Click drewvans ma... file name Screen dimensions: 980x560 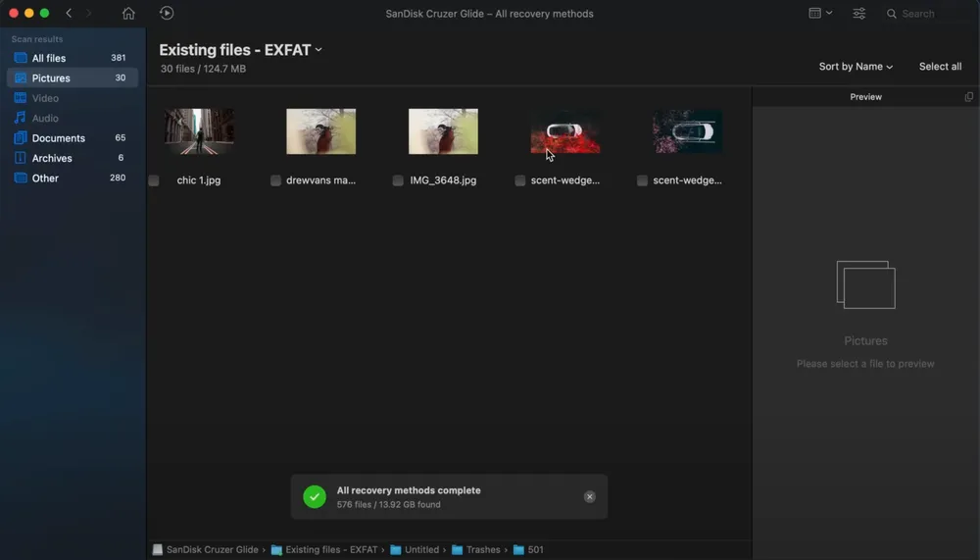click(x=320, y=180)
